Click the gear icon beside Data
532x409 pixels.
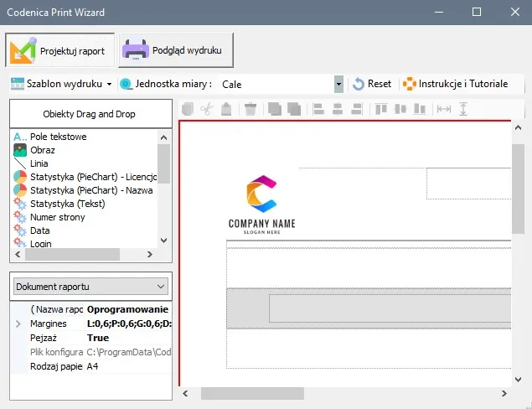tap(20, 230)
